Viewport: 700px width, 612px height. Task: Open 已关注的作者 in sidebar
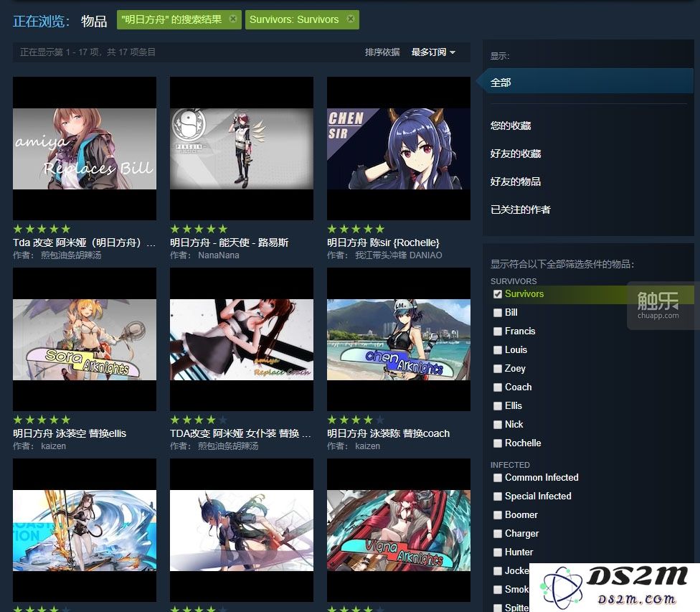(x=520, y=210)
